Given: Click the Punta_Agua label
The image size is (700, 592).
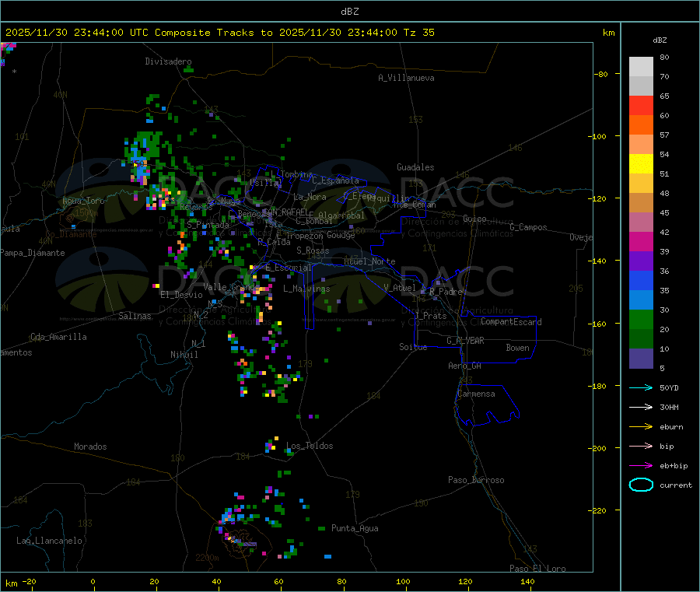Looking at the screenshot, I should click(x=355, y=528).
